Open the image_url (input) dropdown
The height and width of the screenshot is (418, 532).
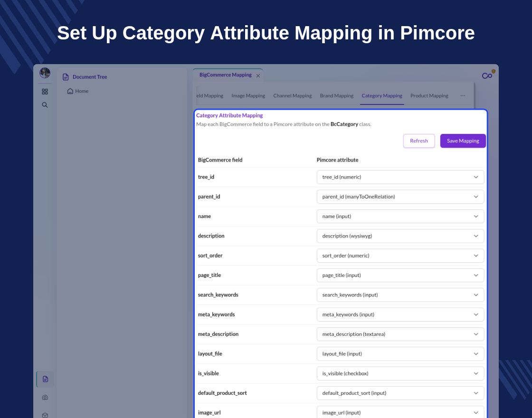400,413
